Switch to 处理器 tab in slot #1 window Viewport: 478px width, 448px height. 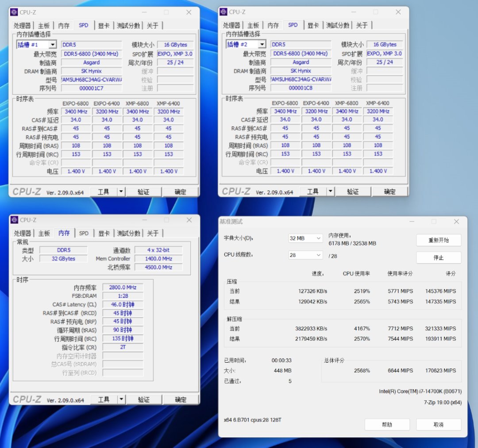pos(22,26)
